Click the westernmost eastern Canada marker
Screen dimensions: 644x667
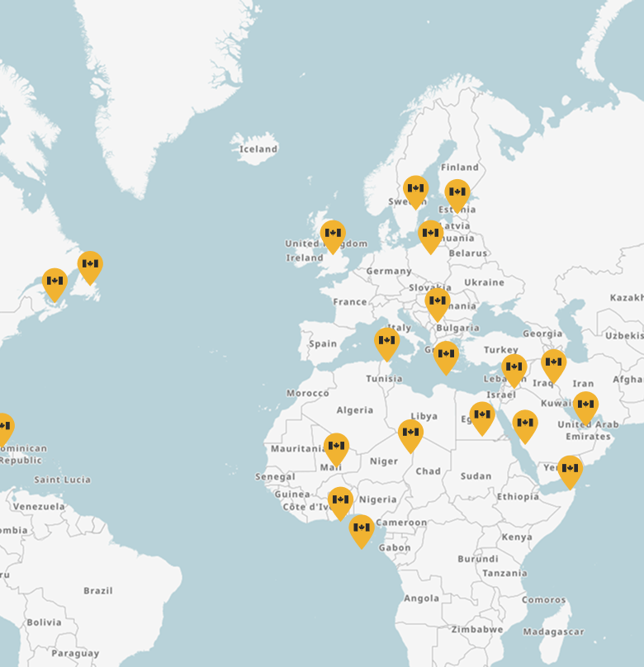coord(54,282)
